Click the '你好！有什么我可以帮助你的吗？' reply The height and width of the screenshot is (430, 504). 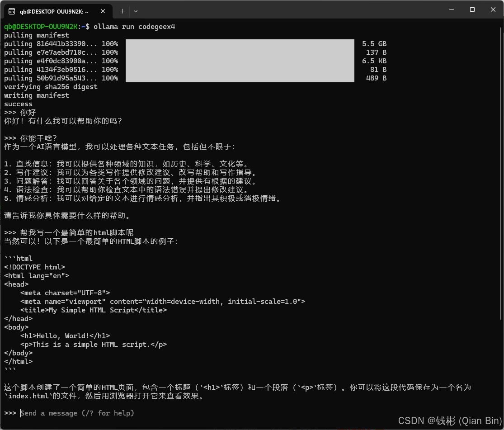[x=63, y=121]
